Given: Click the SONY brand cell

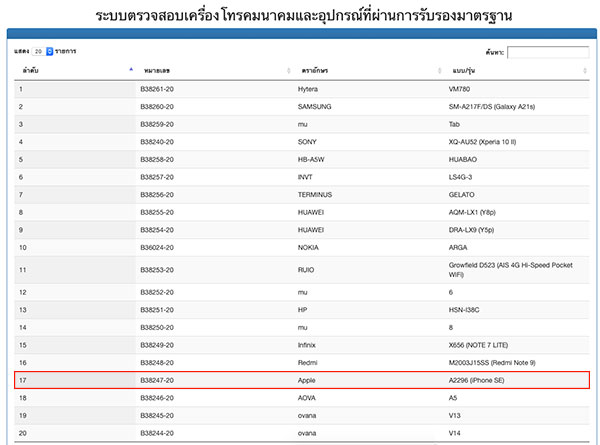Looking at the screenshot, I should click(x=307, y=142).
